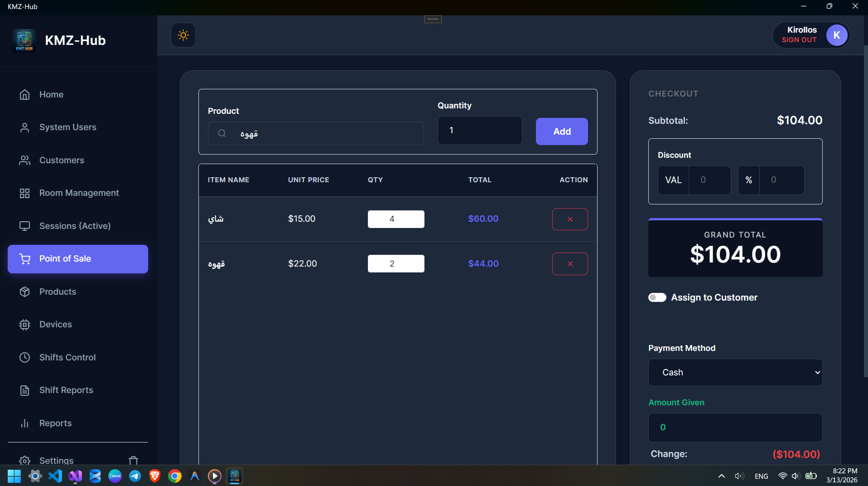Open Settings from the sidebar
This screenshot has width=868, height=486.
coord(56,461)
